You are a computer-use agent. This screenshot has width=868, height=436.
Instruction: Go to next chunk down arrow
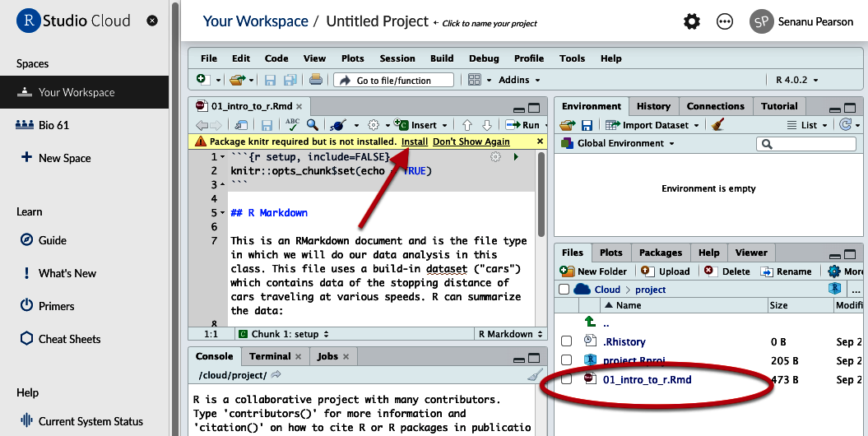(486, 125)
